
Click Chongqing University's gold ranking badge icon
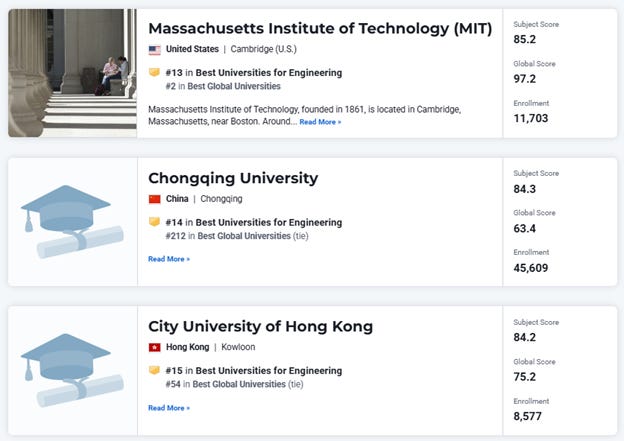click(154, 222)
